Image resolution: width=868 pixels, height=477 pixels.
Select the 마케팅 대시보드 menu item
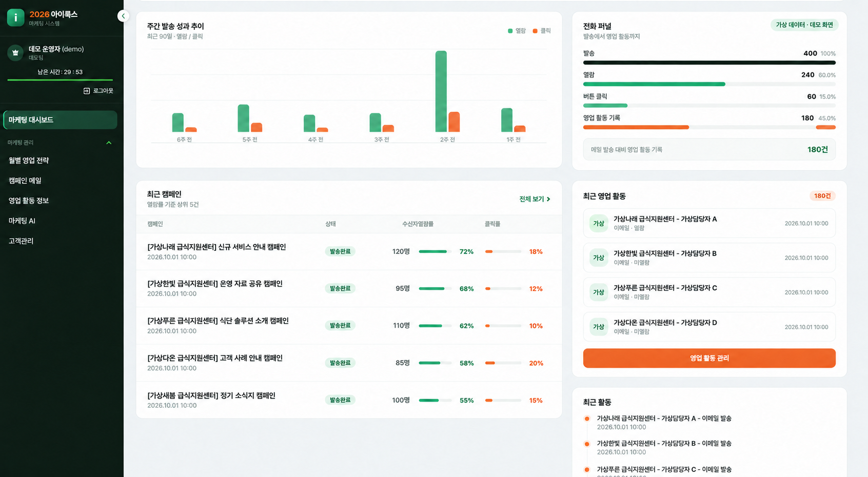pyautogui.click(x=60, y=120)
